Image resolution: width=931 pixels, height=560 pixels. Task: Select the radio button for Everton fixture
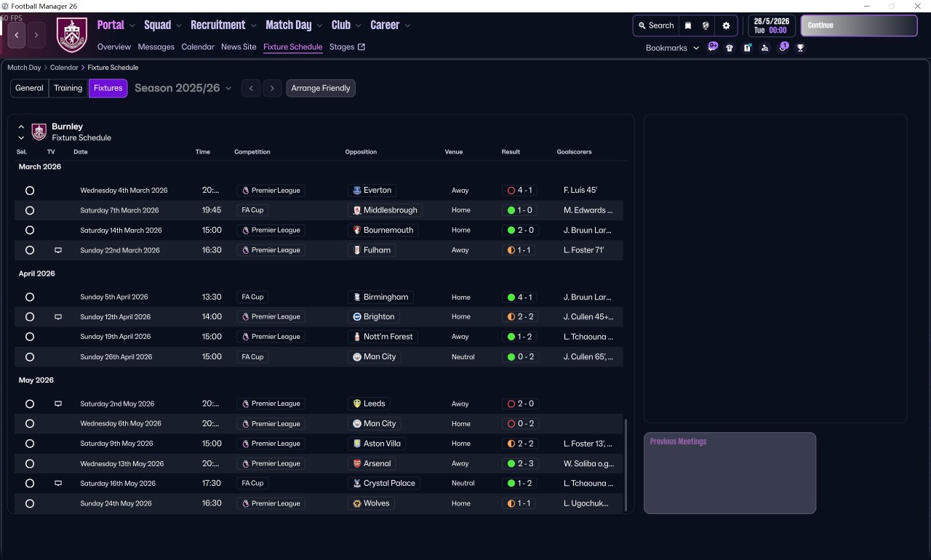[x=30, y=191]
